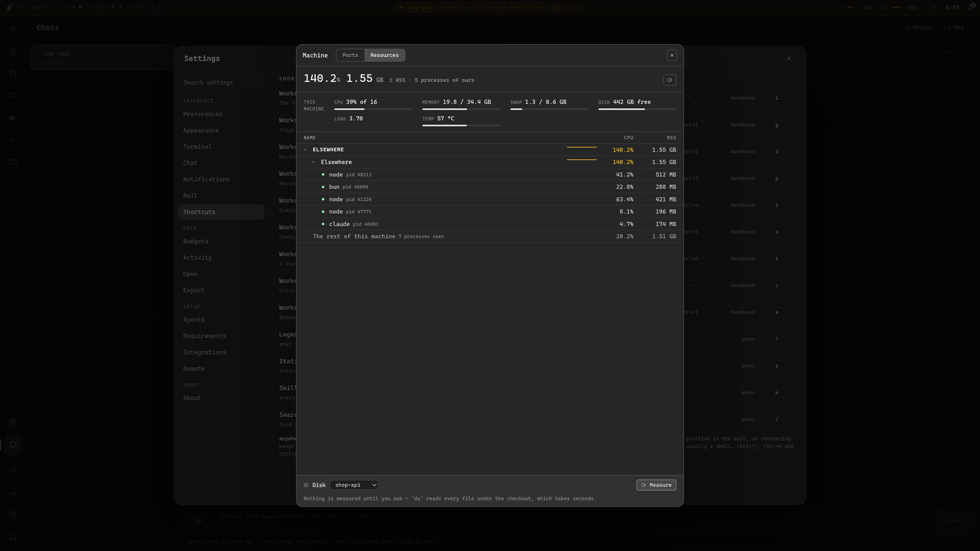This screenshot has height=551, width=980.
Task: Open Preferences in Settings sidebar
Action: [x=221, y=114]
